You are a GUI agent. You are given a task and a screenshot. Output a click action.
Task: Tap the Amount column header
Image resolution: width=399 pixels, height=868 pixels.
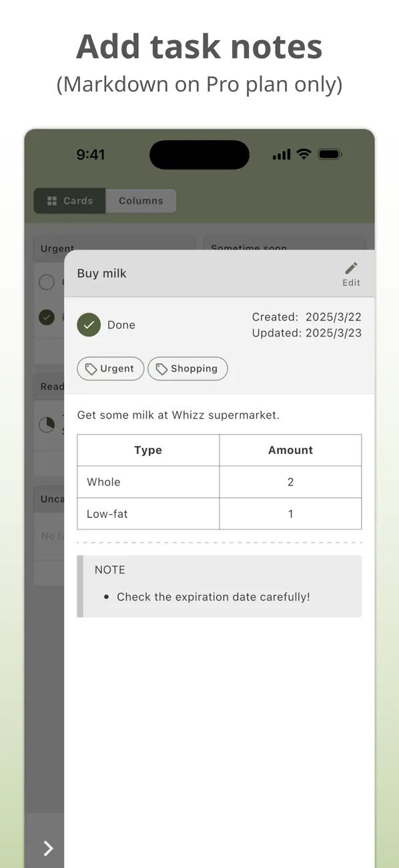tap(290, 449)
